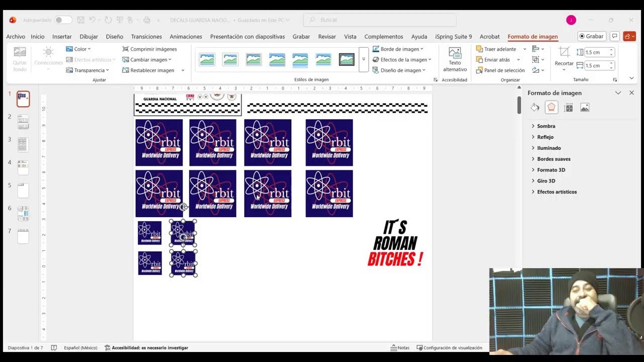Open the rotate objects dropdown
Screen dimensions: 644x362
[538, 70]
